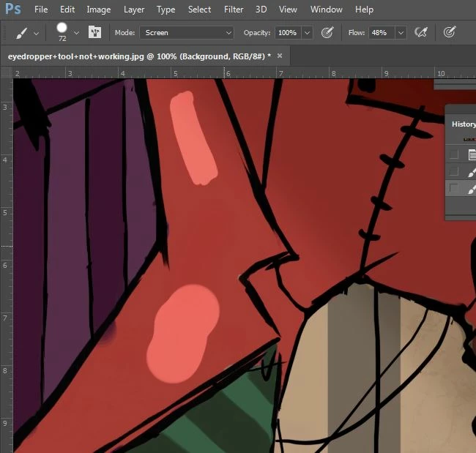Toggle history brush source on third History row

(454, 188)
